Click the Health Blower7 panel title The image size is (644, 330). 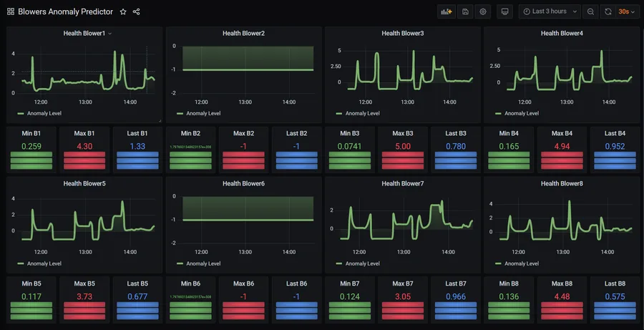coord(402,183)
